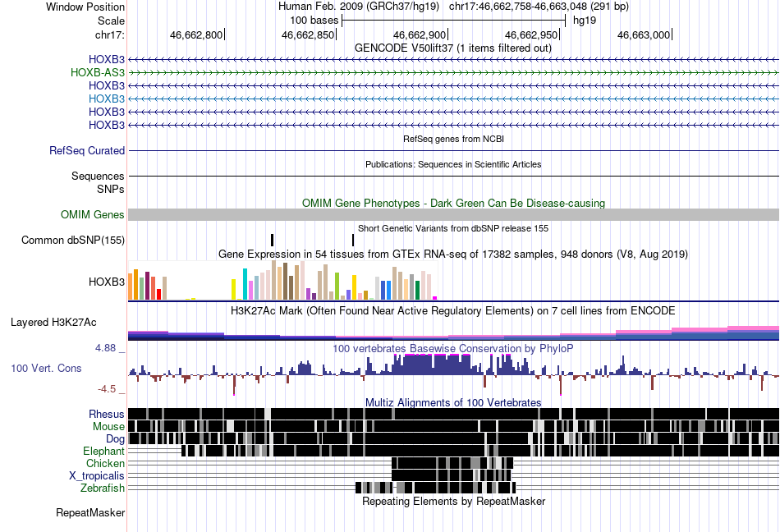Click the GENCODE V50lift37 track title
The image size is (780, 532).
tap(452, 48)
